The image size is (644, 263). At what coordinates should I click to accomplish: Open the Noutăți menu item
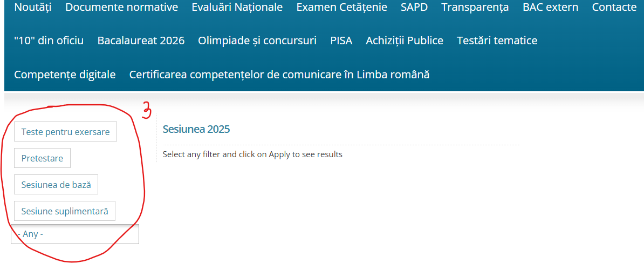tap(33, 7)
